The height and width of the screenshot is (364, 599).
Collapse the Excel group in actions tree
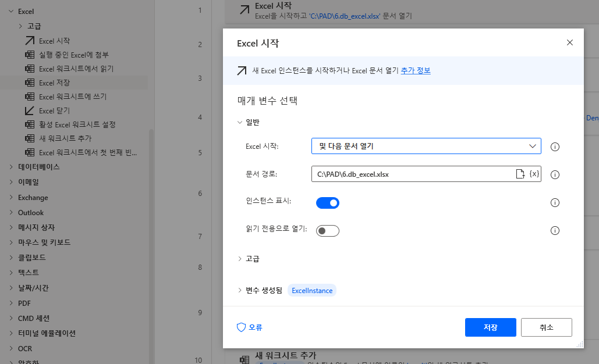(11, 12)
